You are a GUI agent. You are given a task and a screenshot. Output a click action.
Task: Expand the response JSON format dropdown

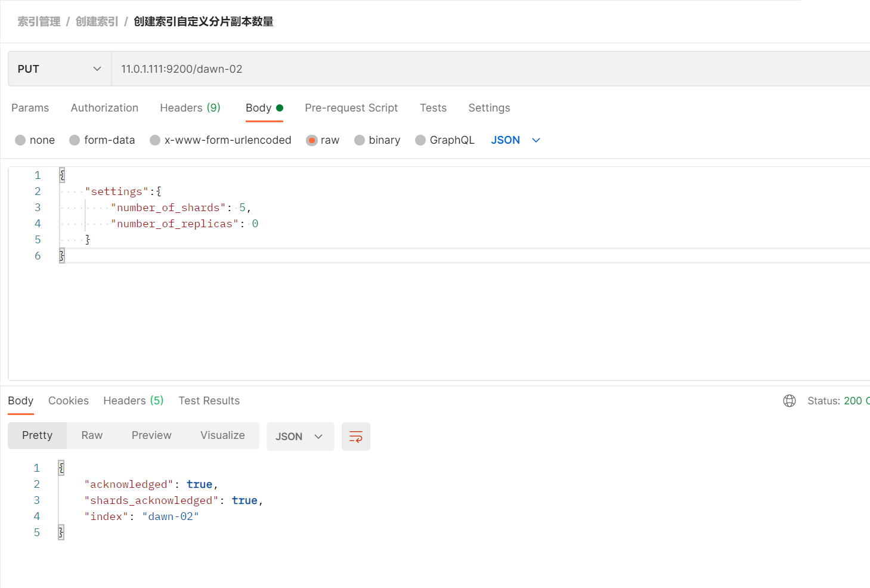click(300, 437)
